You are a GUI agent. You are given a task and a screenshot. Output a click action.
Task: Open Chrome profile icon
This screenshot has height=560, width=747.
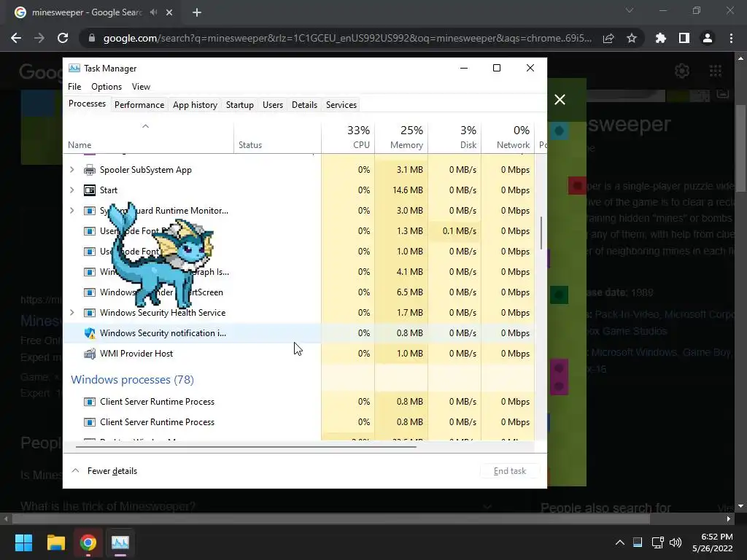coord(708,38)
